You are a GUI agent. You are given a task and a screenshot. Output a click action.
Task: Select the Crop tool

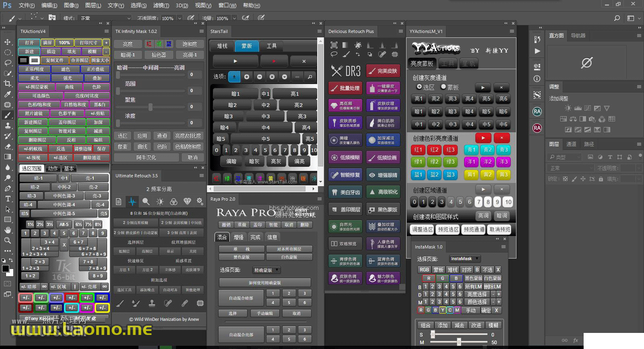tap(8, 84)
